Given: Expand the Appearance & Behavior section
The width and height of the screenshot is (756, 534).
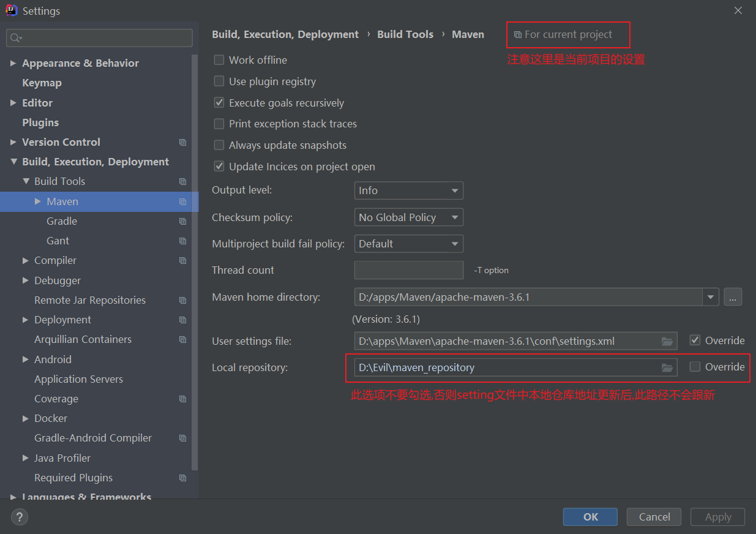Looking at the screenshot, I should point(13,63).
